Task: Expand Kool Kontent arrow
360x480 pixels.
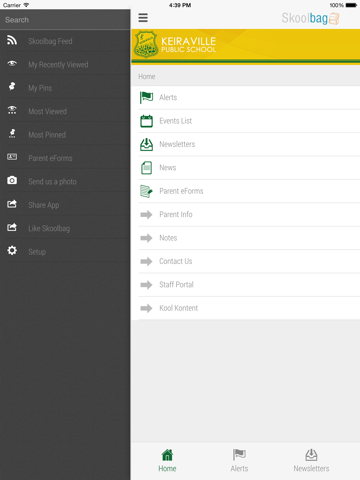Action: click(146, 308)
